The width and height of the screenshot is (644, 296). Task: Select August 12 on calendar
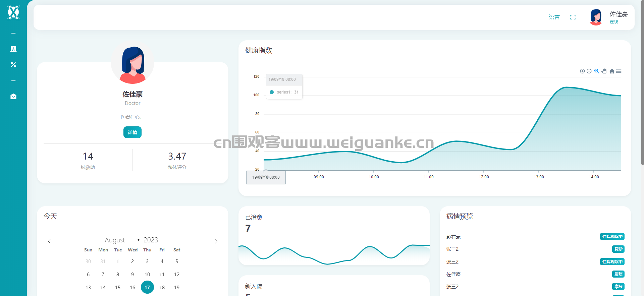click(x=177, y=274)
